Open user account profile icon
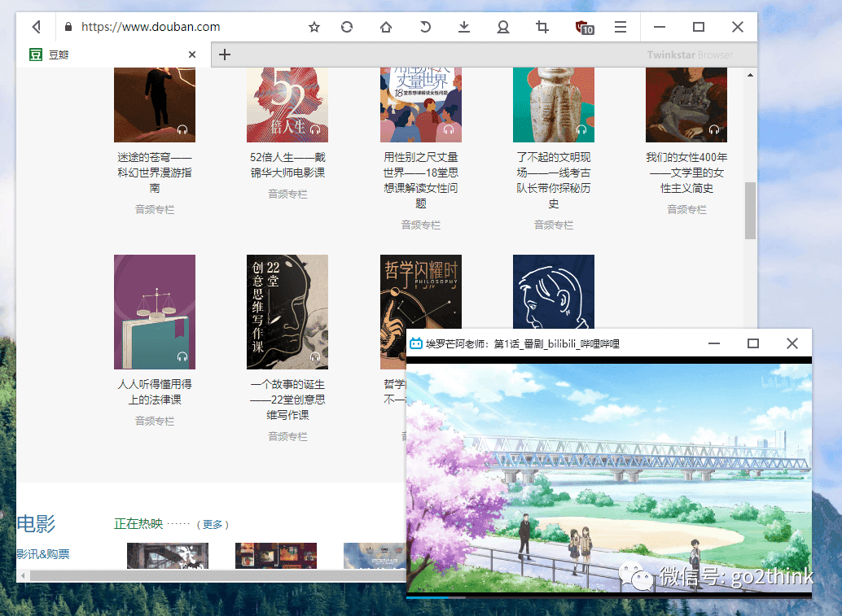 [503, 27]
